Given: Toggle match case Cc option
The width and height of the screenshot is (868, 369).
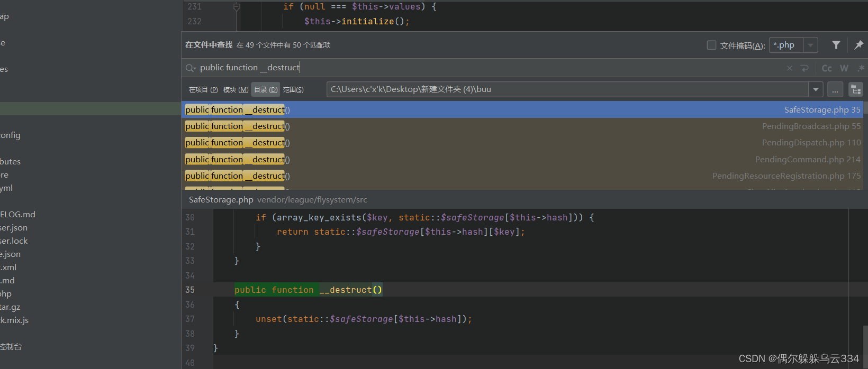Looking at the screenshot, I should point(827,68).
